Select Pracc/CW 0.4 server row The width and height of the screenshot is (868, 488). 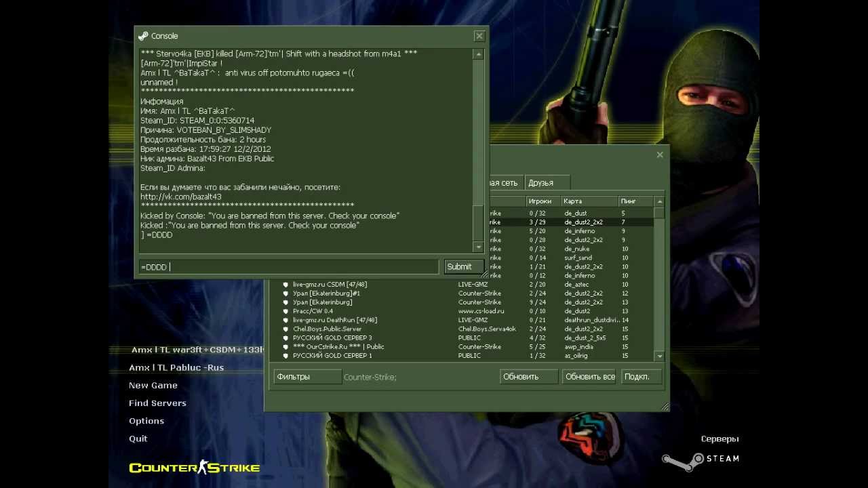coord(461,311)
